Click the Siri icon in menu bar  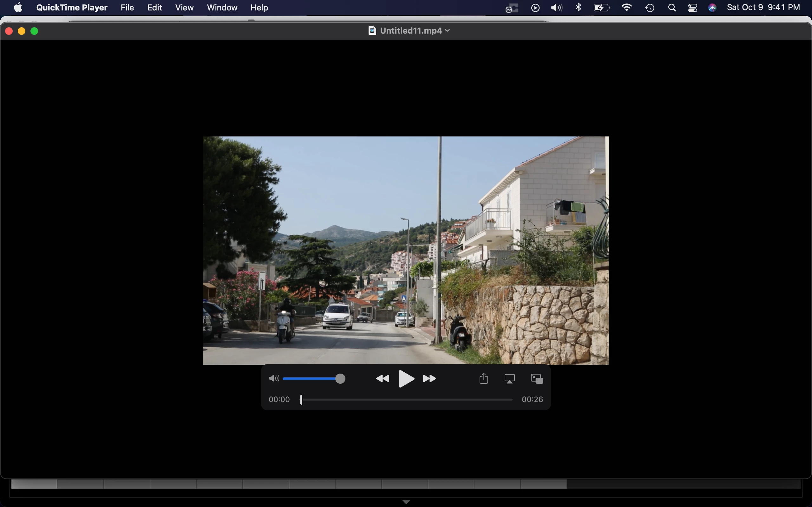click(x=712, y=8)
